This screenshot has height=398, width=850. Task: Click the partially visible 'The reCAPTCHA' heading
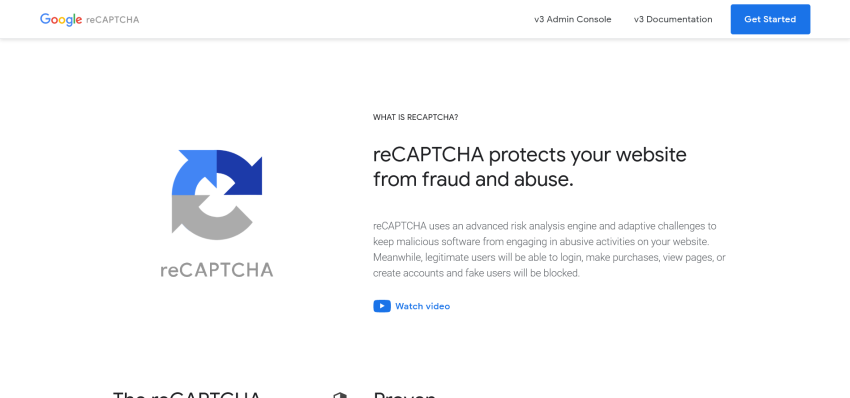click(187, 395)
